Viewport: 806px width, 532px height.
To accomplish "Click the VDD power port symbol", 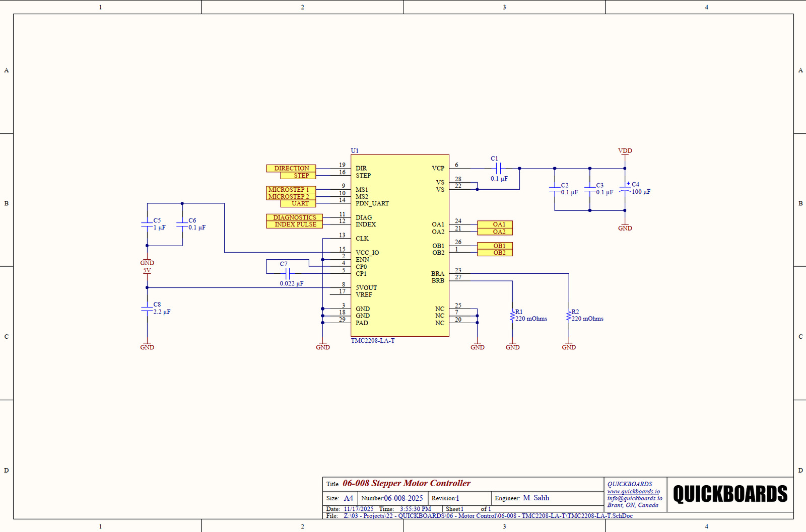I will [625, 151].
